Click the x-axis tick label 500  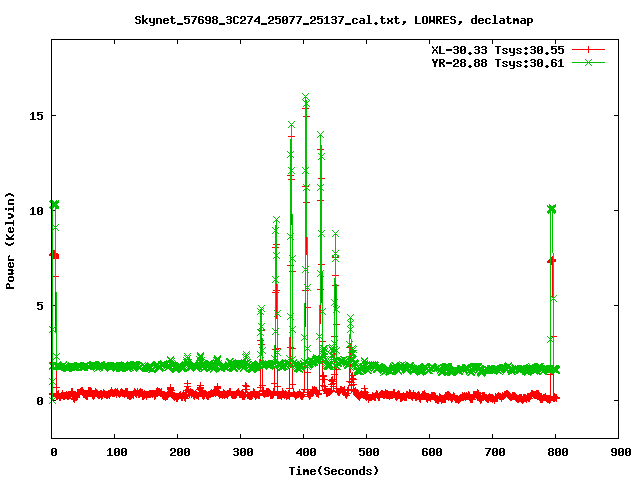(x=369, y=452)
